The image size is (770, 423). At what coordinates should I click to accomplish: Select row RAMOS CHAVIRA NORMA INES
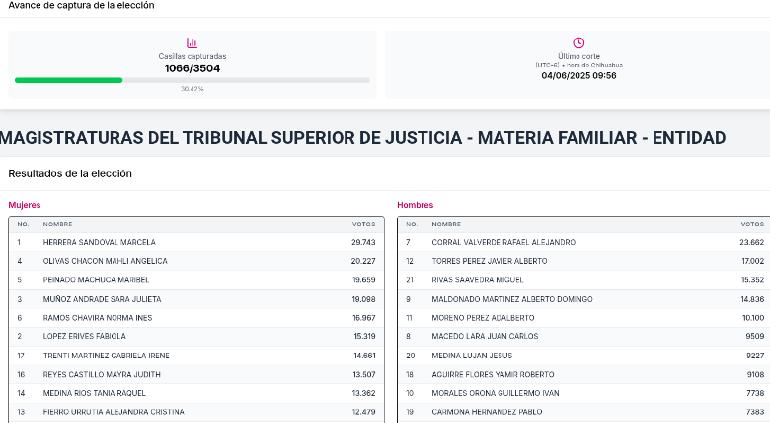tap(196, 318)
